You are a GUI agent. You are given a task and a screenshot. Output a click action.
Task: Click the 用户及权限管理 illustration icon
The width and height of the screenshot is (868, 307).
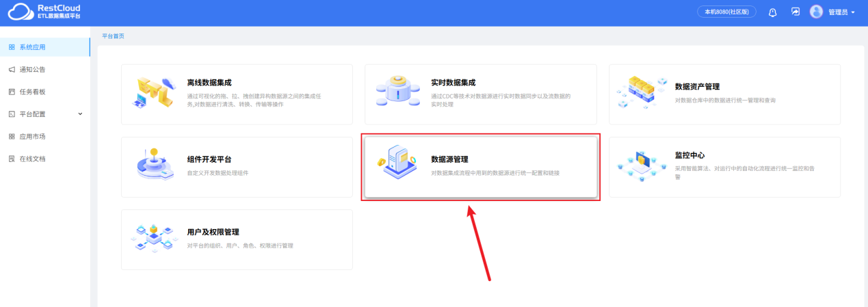click(153, 238)
